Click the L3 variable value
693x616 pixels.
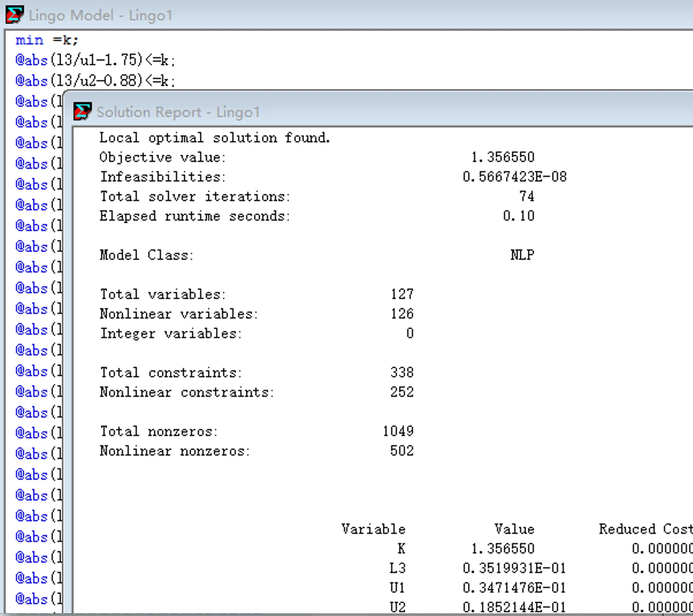515,568
